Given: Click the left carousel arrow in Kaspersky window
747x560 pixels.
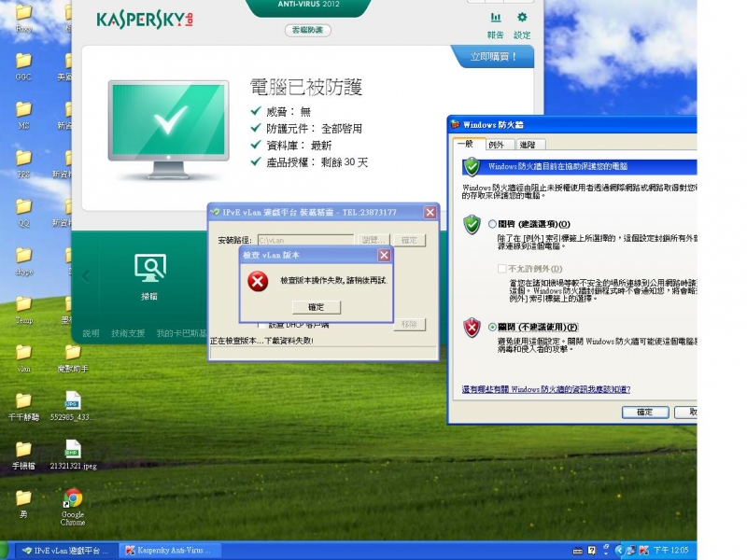Looking at the screenshot, I should pyautogui.click(x=85, y=275).
